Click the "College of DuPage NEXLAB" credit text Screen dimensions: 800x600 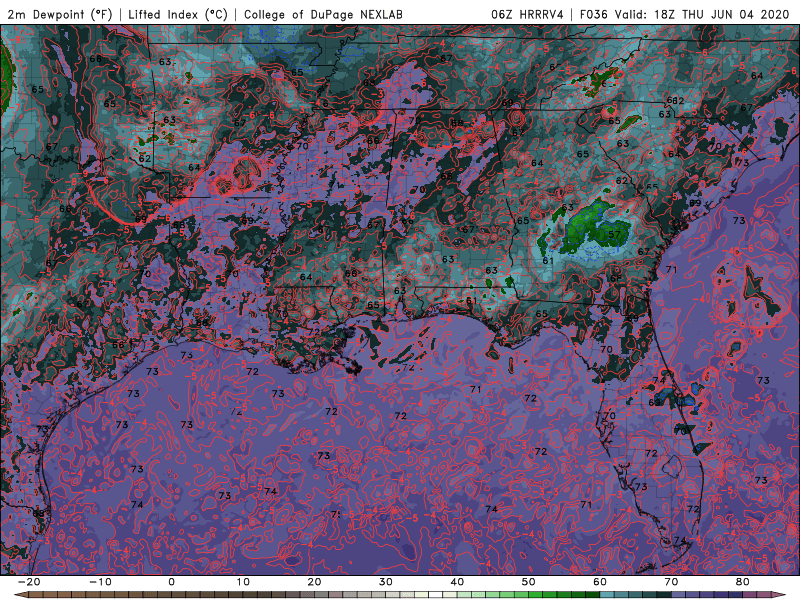[x=323, y=14]
